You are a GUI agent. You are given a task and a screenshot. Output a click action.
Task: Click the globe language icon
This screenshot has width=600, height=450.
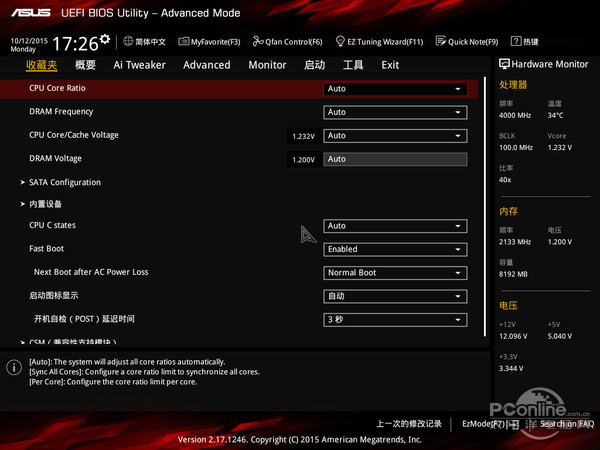[128, 41]
